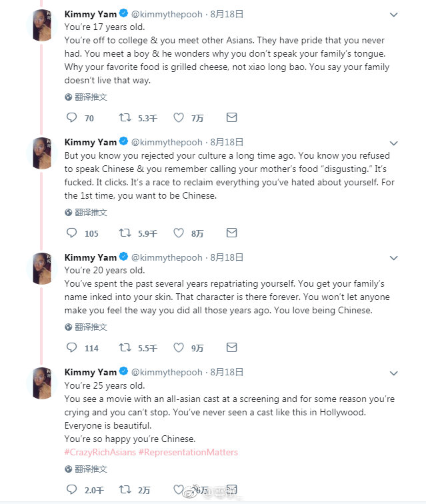The image size is (426, 504).
Task: Like the tweet about rejecting your culture
Action: [x=179, y=233]
